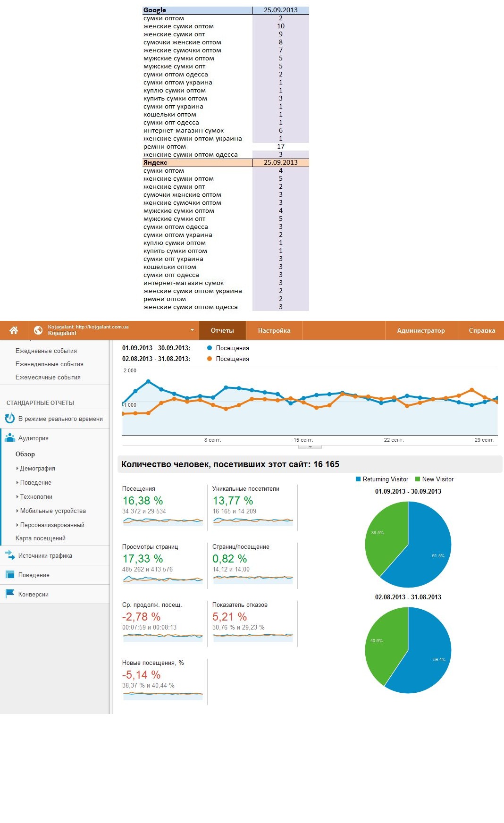
Task: Click the Google date cell 25.09.2013
Action: [x=281, y=10]
